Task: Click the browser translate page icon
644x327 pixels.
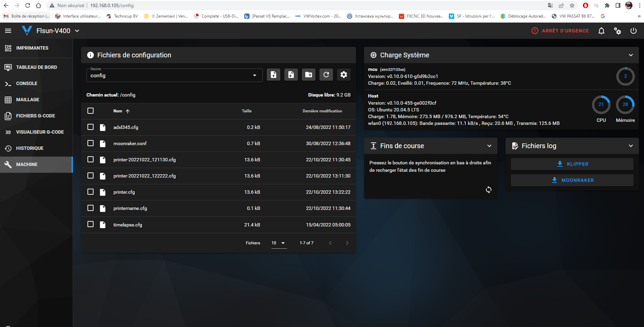Action: click(550, 5)
